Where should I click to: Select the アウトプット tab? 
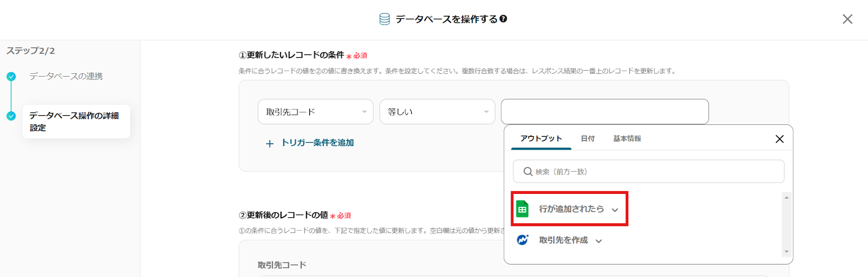coord(541,138)
